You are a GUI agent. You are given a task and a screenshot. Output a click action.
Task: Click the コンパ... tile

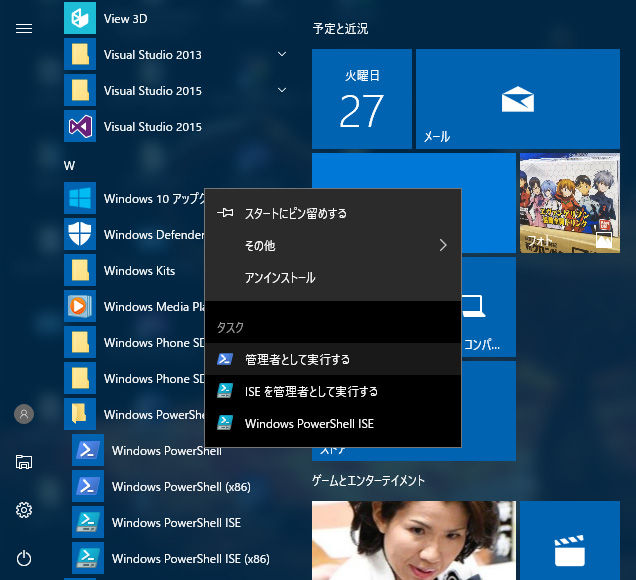pos(488,307)
